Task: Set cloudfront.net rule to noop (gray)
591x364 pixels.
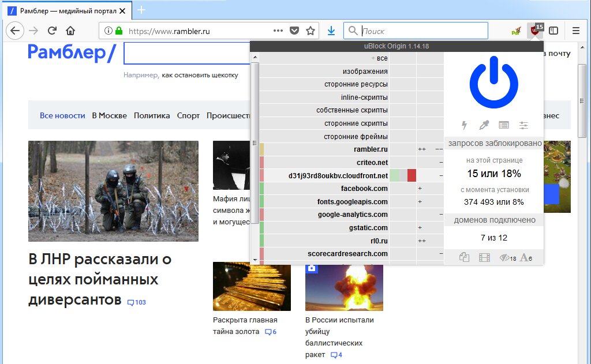Action: tap(403, 175)
